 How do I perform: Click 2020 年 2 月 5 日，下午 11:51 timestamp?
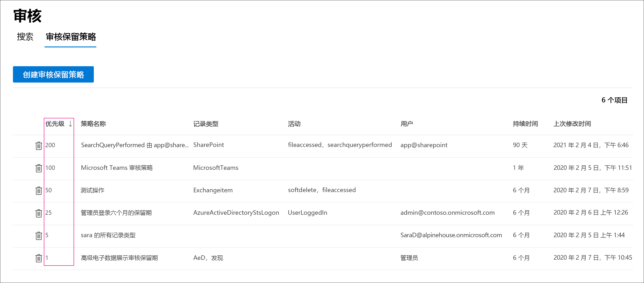pyautogui.click(x=593, y=168)
